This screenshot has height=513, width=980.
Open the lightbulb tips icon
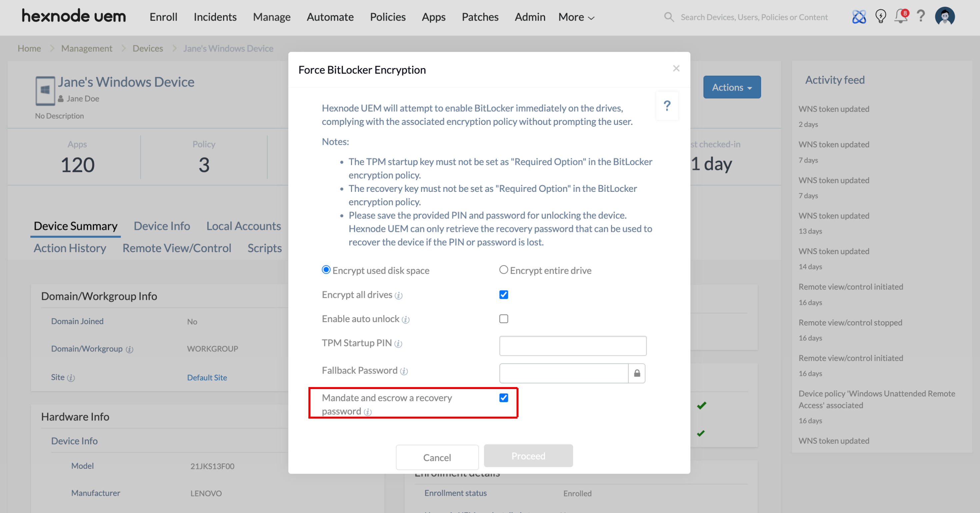[880, 16]
